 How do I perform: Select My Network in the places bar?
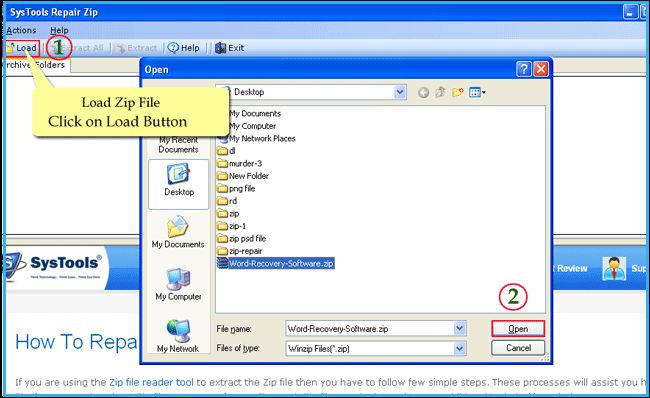point(178,336)
